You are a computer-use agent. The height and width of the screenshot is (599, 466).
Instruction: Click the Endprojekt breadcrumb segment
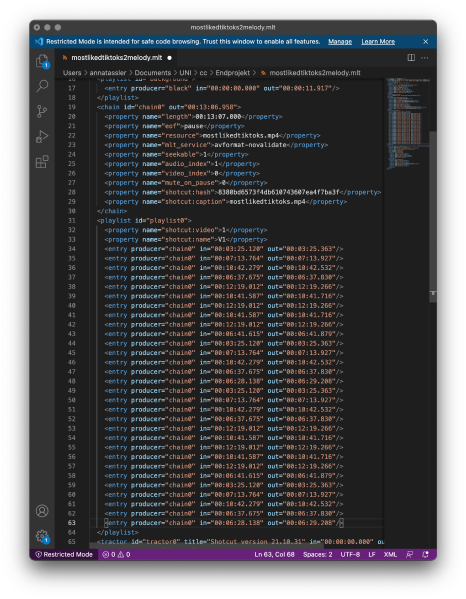pyautogui.click(x=233, y=73)
